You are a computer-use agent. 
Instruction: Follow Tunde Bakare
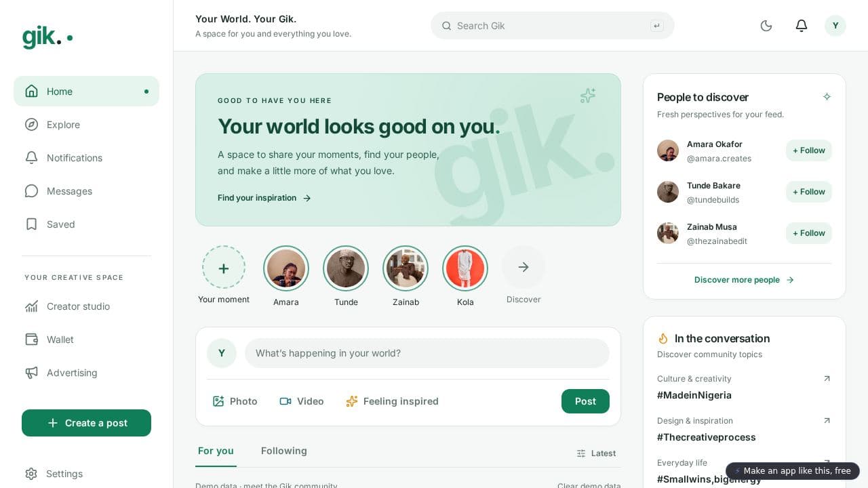[x=809, y=192]
